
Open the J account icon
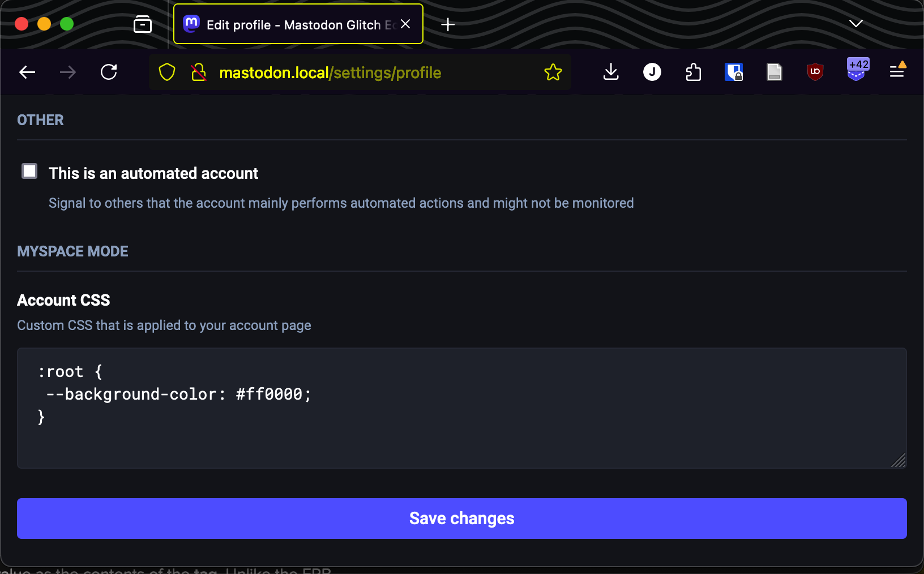pos(652,72)
